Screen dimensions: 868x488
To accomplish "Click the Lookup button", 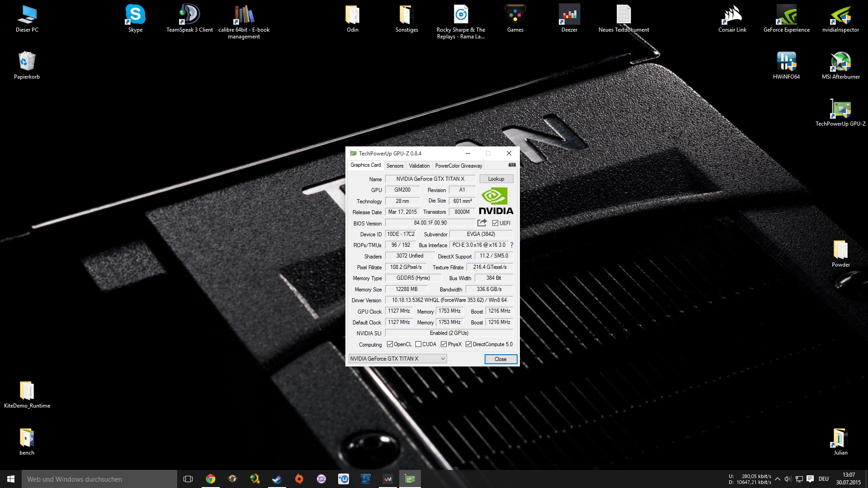I will coord(496,179).
